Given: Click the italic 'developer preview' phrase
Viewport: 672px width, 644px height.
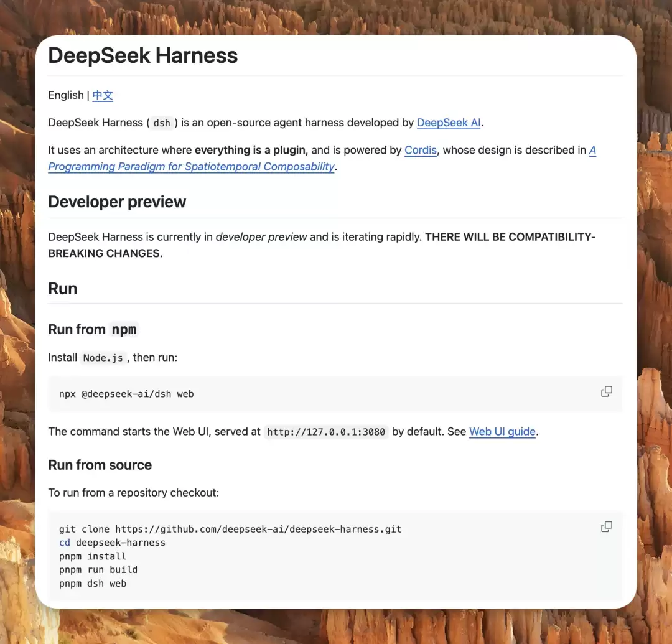Looking at the screenshot, I should [261, 237].
